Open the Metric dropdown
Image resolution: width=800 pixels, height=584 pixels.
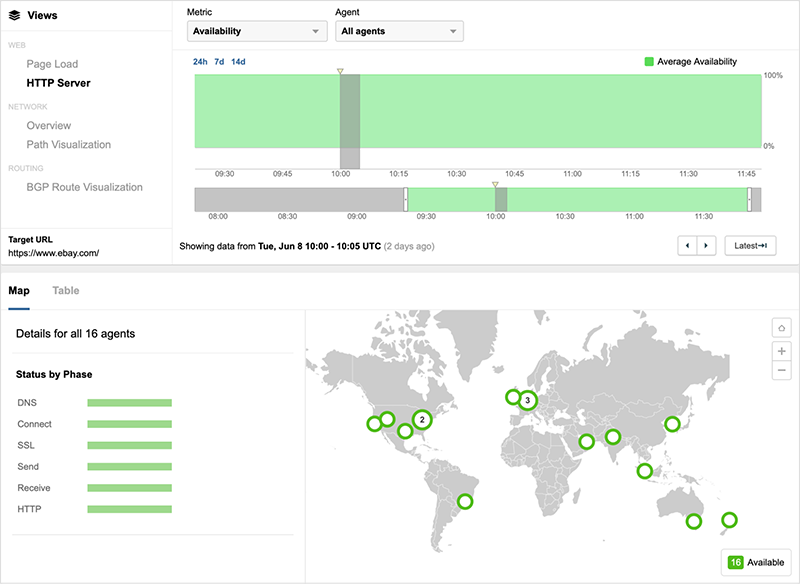coord(258,31)
